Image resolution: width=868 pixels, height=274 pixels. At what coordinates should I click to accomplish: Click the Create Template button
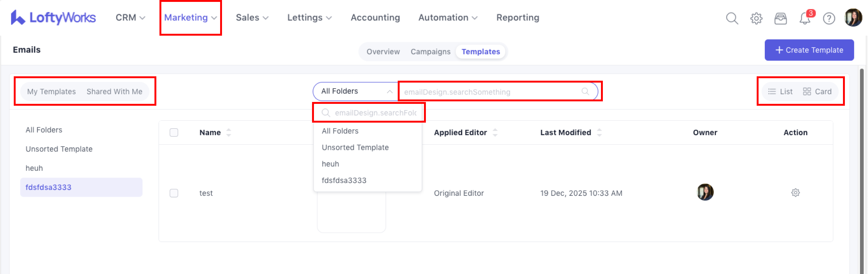point(809,50)
